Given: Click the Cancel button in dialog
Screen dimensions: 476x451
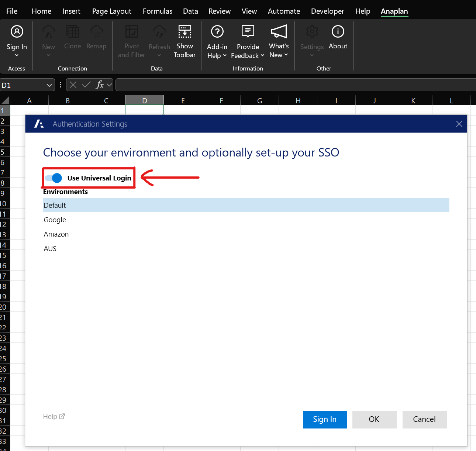Looking at the screenshot, I should coord(424,419).
